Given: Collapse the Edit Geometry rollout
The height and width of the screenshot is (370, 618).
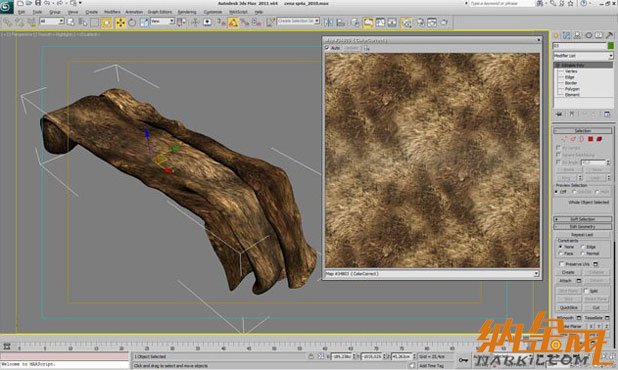Looking at the screenshot, I should tap(583, 227).
